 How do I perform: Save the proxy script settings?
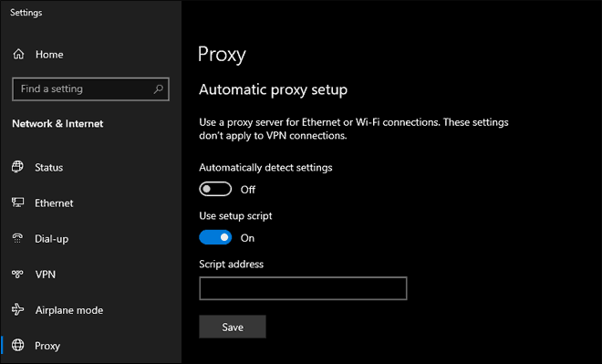233,327
